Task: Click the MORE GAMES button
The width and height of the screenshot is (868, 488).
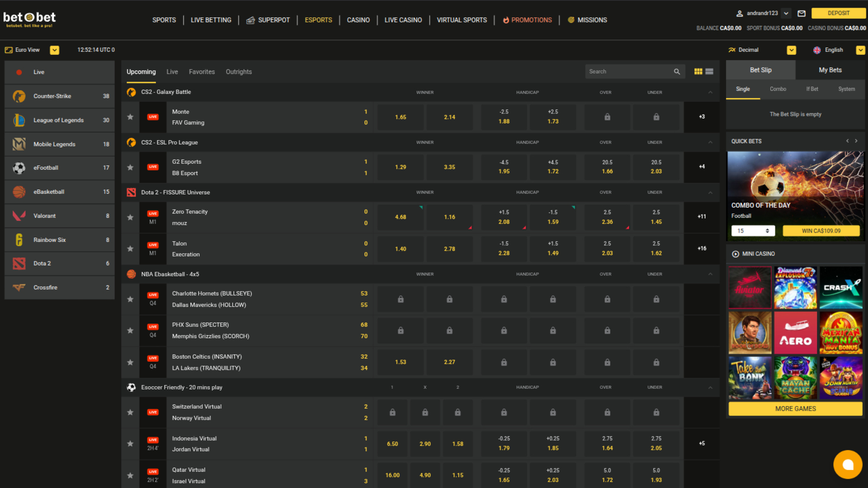Action: pyautogui.click(x=795, y=408)
